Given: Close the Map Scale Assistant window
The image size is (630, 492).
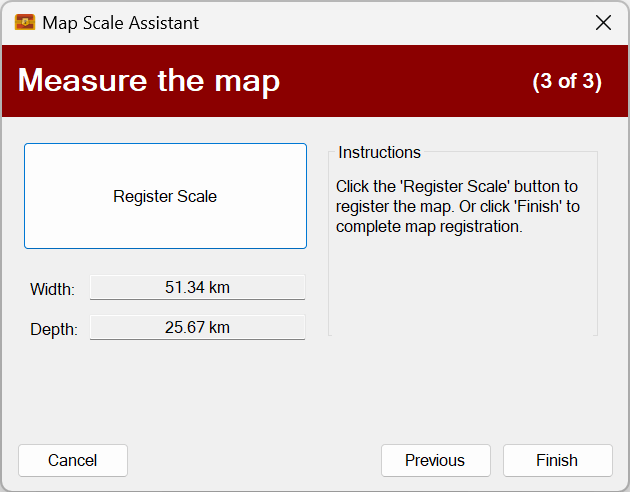Looking at the screenshot, I should pos(603,22).
